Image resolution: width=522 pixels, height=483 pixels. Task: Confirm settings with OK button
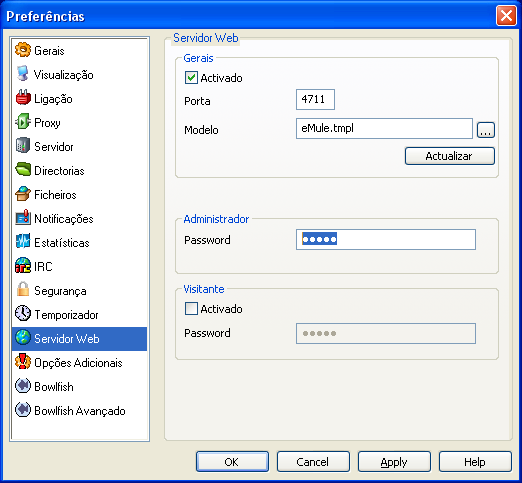pos(232,462)
